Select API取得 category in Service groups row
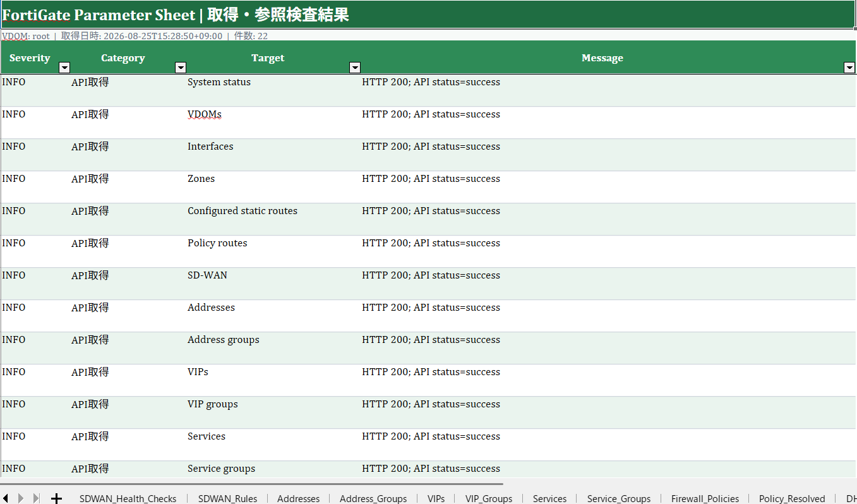Screen dimensions: 857x504 click(x=128, y=469)
